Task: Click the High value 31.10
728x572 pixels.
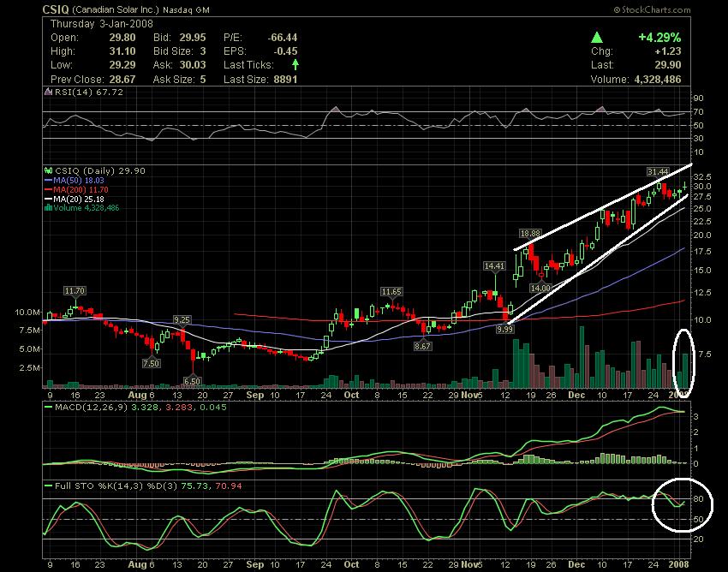Action: click(122, 51)
